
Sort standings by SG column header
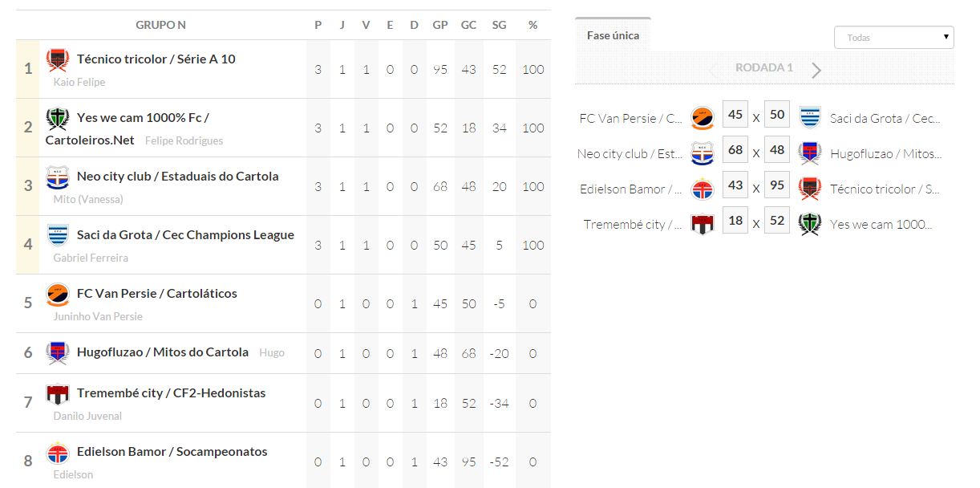(x=499, y=25)
